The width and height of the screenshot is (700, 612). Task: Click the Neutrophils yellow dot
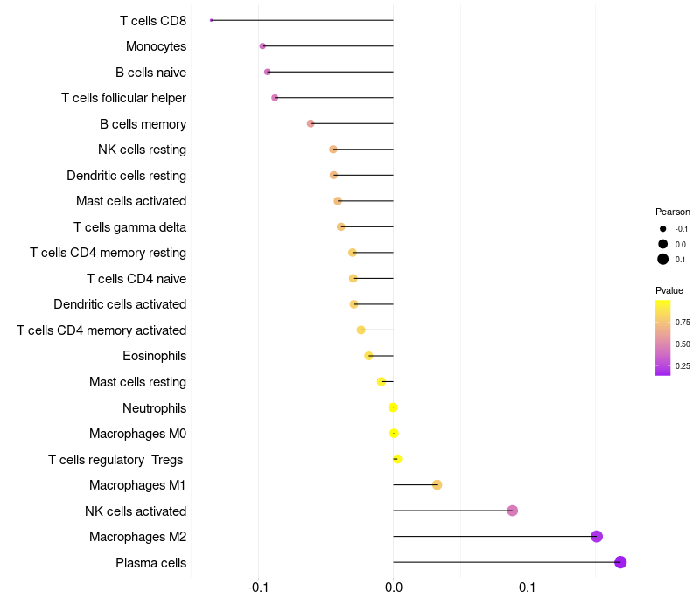pyautogui.click(x=393, y=407)
